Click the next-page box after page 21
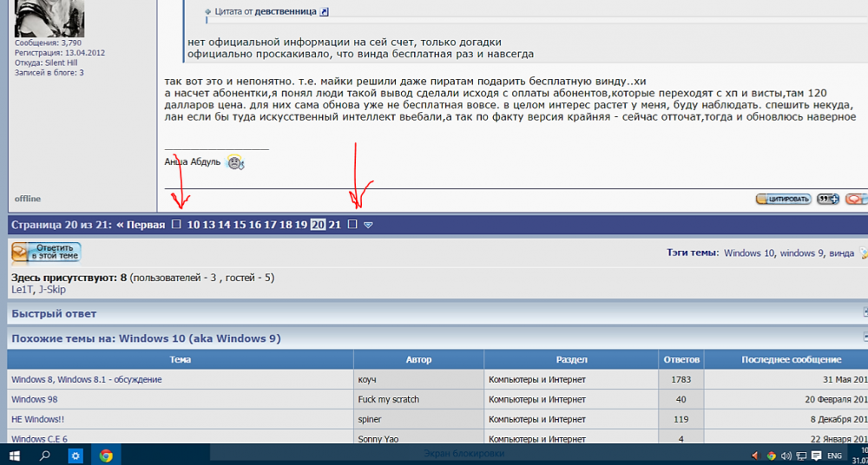 (352, 224)
